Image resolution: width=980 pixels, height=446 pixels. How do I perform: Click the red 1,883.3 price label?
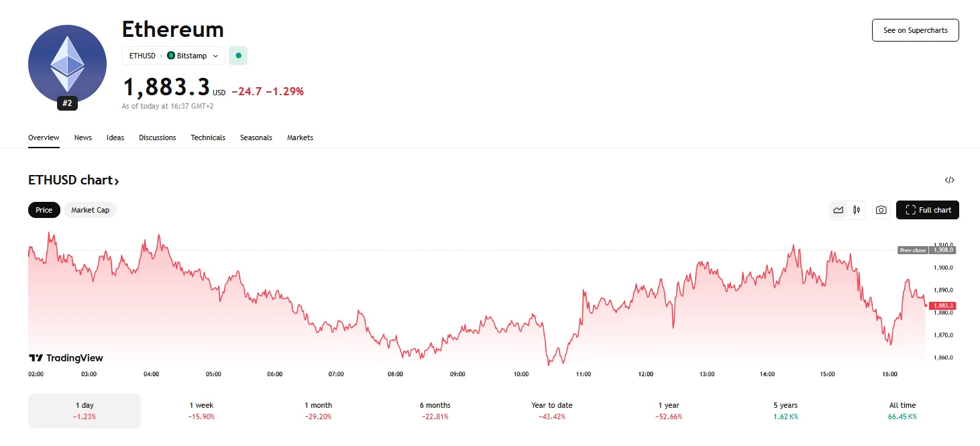(942, 305)
